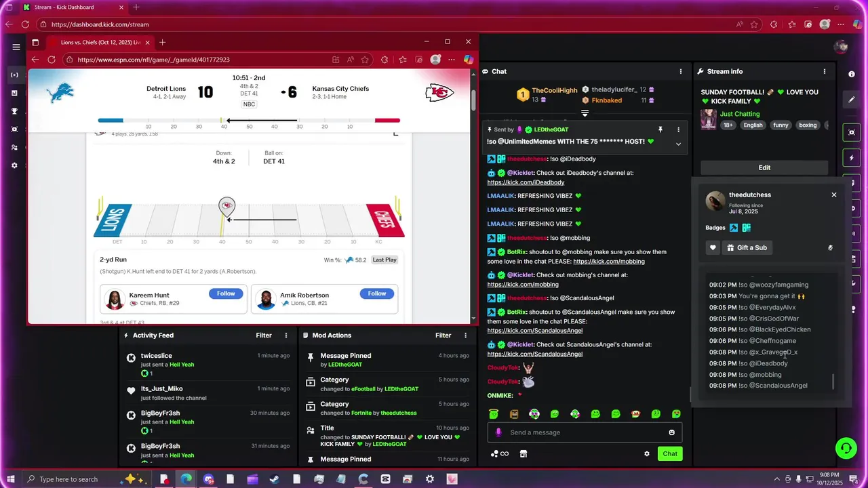Open the settings gear in Kick sidebar

pyautogui.click(x=14, y=165)
